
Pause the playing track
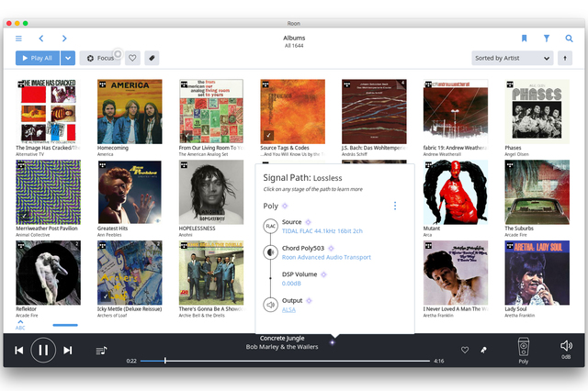pyautogui.click(x=43, y=350)
